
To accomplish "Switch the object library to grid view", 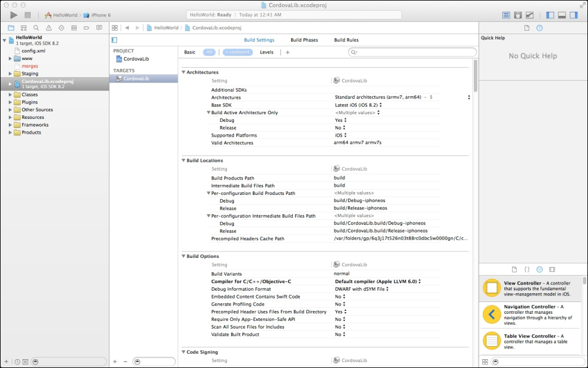I will [x=485, y=362].
